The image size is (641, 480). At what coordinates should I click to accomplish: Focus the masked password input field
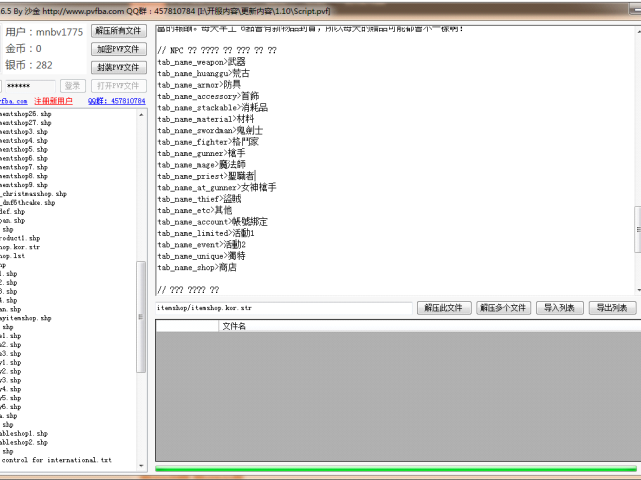pyautogui.click(x=28, y=86)
